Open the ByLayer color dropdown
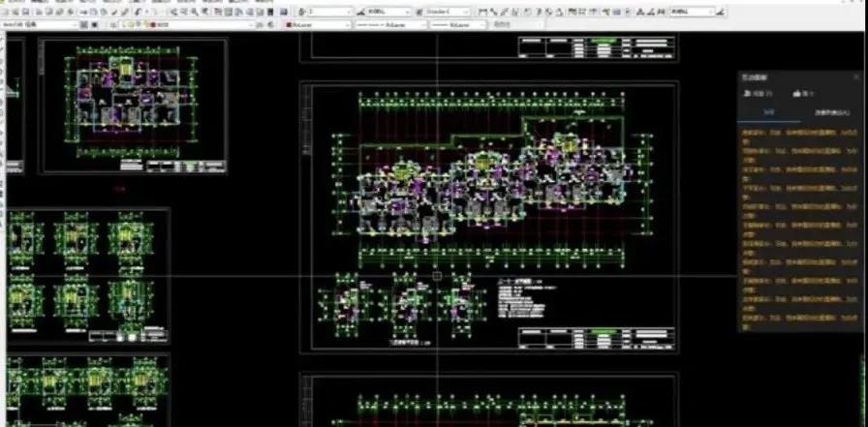 click(x=318, y=25)
